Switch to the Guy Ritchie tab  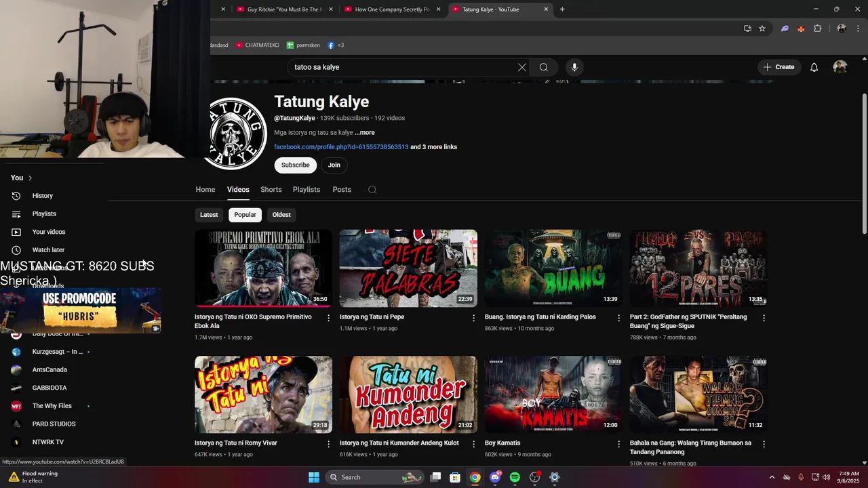283,9
